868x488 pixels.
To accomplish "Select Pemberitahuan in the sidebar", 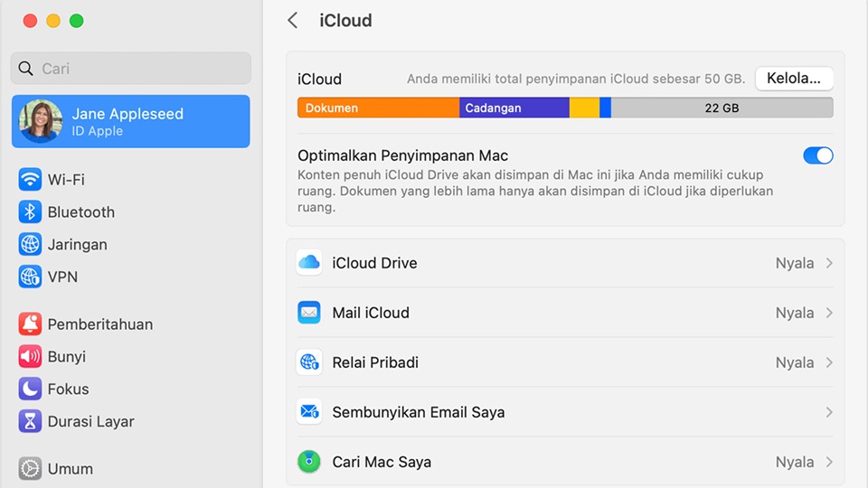I will 100,324.
